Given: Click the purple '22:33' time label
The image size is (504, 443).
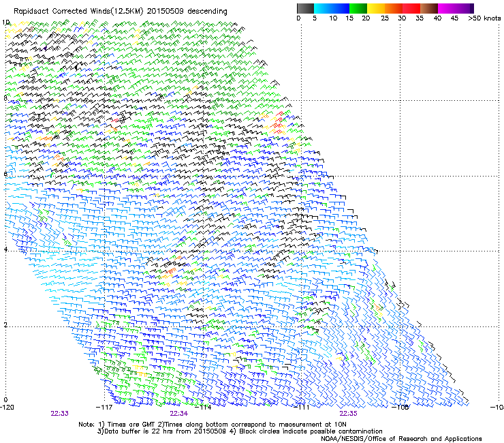Looking at the screenshot, I should click(x=59, y=414).
